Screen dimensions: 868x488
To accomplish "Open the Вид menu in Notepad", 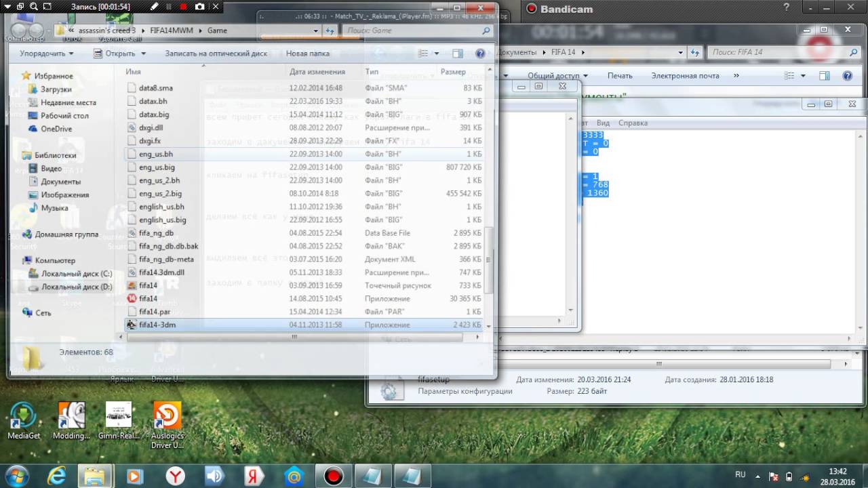I will pyautogui.click(x=604, y=123).
